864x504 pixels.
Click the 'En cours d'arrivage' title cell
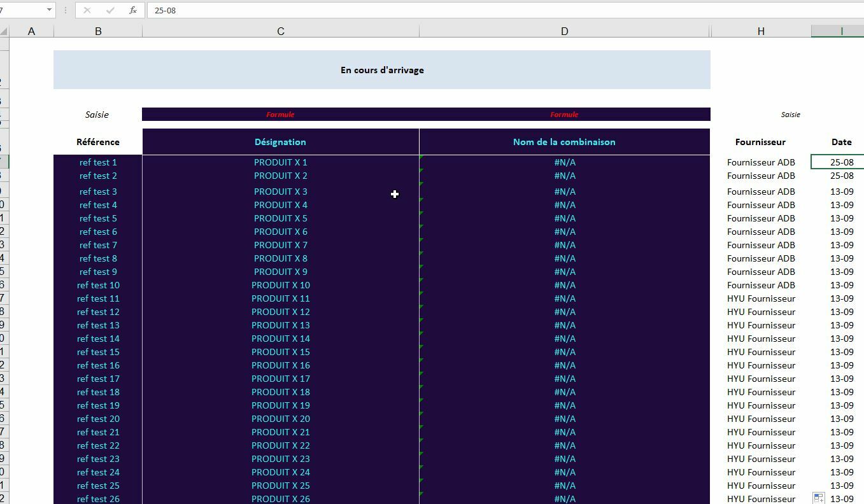382,70
